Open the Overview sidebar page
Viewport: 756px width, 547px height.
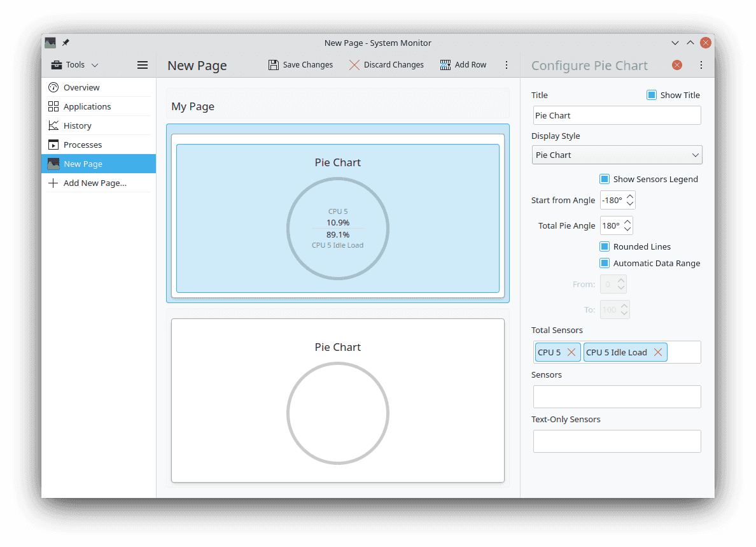coord(81,87)
